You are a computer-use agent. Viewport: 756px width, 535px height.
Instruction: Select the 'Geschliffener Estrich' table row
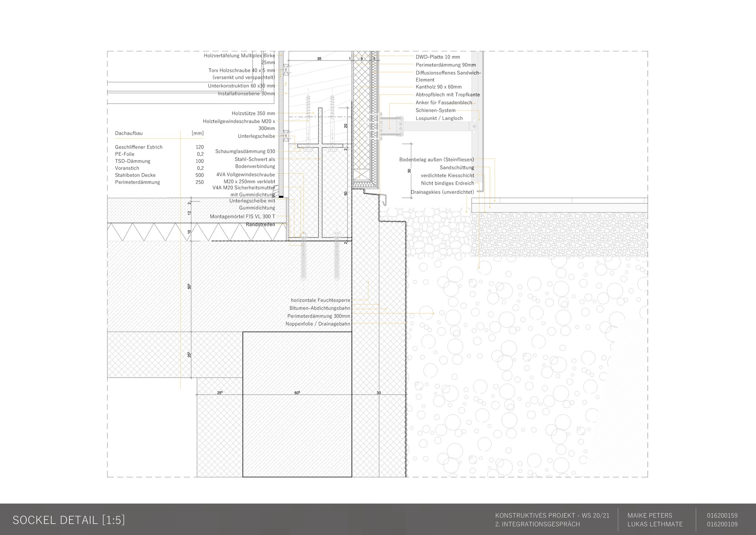[x=139, y=147]
